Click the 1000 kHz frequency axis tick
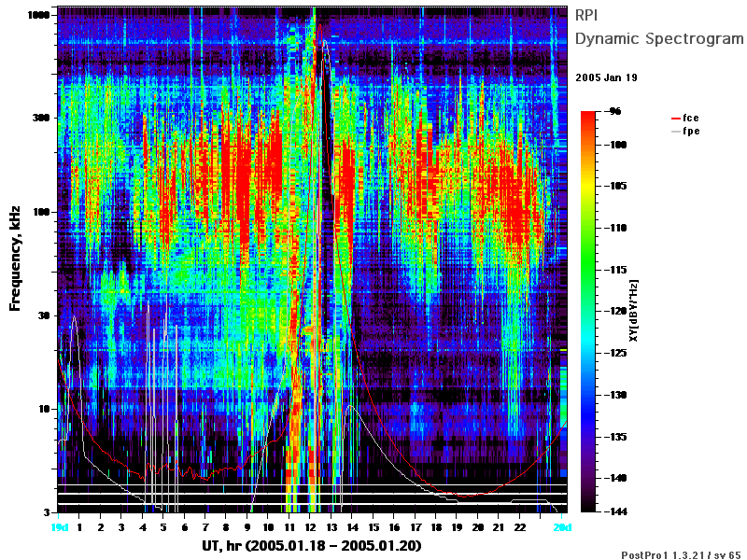The width and height of the screenshot is (747, 560). (38, 15)
